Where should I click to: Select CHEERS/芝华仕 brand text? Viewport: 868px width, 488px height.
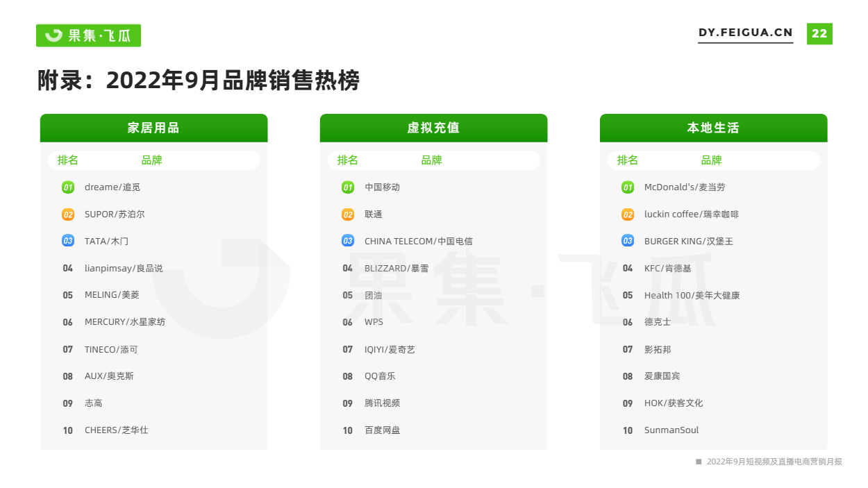(x=117, y=430)
